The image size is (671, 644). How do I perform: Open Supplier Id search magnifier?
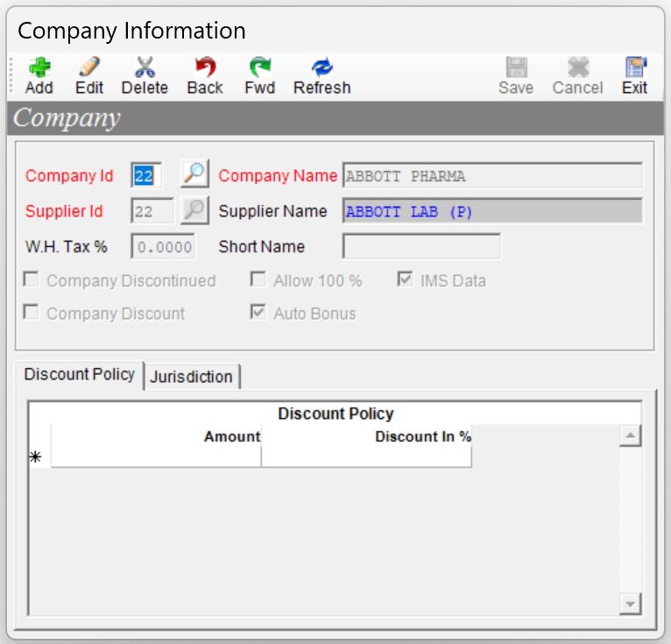pyautogui.click(x=194, y=210)
